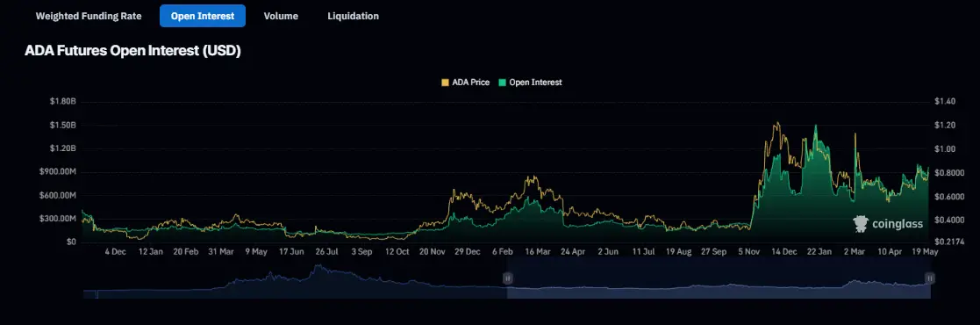Click the $1.20B left axis label
The image size is (980, 325).
pos(62,148)
